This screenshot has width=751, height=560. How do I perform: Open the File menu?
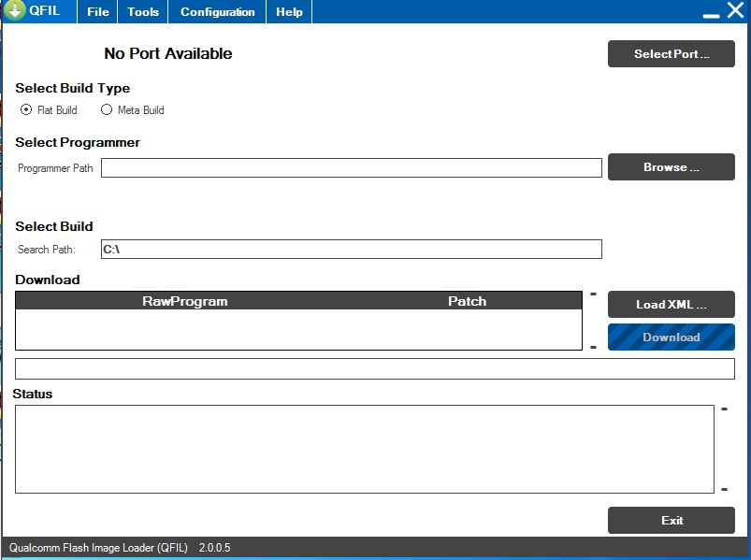click(x=97, y=11)
